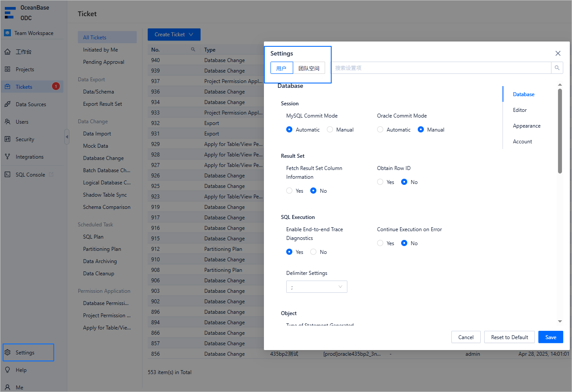The image size is (572, 392).
Task: Click the Reset to Default button
Action: [x=509, y=337]
